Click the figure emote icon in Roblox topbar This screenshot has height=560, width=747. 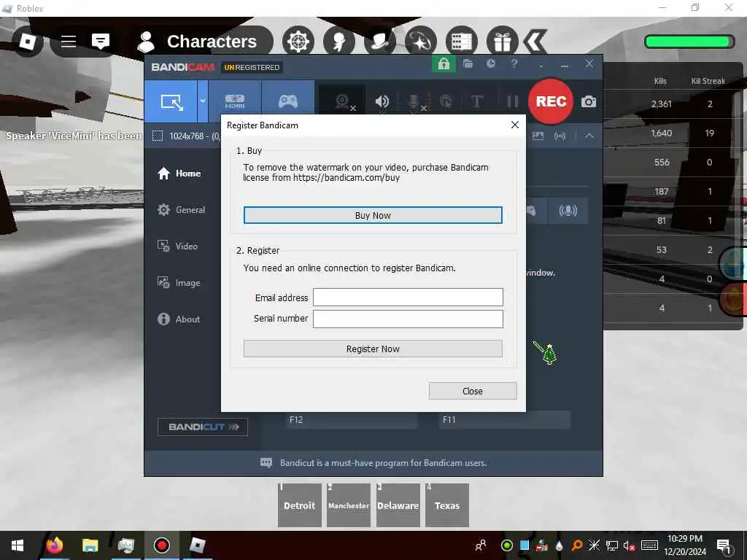(x=339, y=42)
